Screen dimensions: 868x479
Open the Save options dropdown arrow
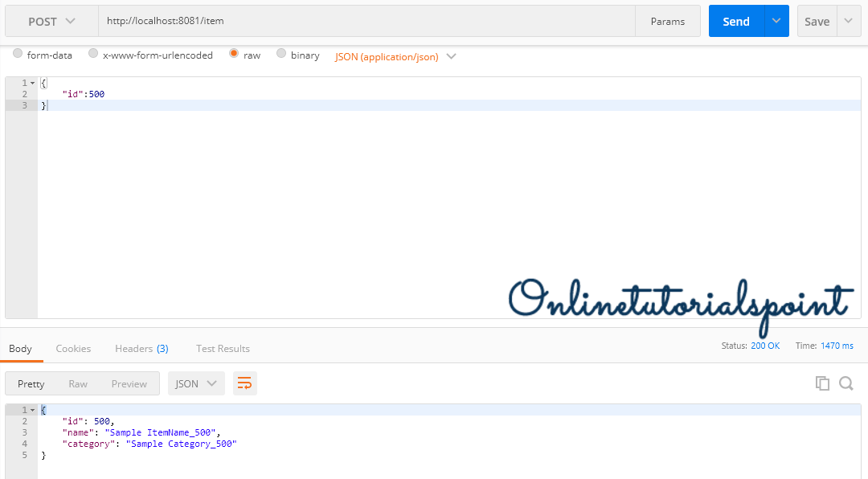pyautogui.click(x=850, y=22)
